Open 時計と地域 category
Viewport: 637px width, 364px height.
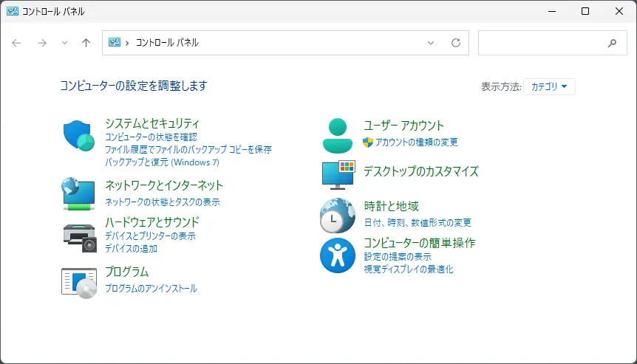[x=391, y=206]
